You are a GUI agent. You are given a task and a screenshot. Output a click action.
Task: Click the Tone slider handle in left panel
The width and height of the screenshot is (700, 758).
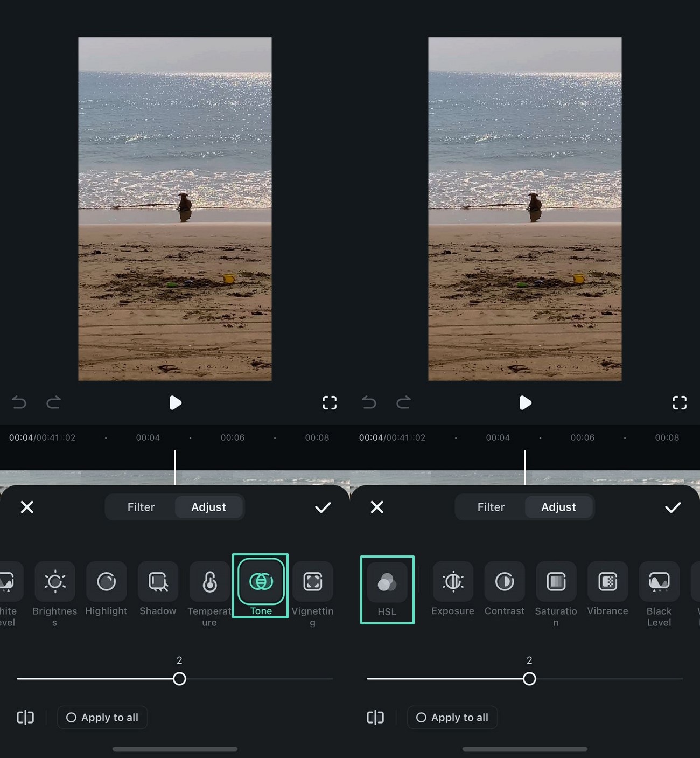tap(179, 679)
